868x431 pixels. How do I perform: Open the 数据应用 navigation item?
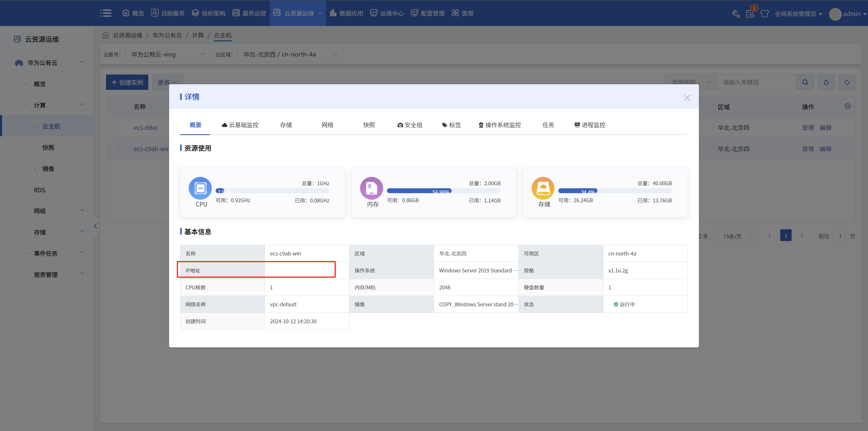tap(346, 13)
